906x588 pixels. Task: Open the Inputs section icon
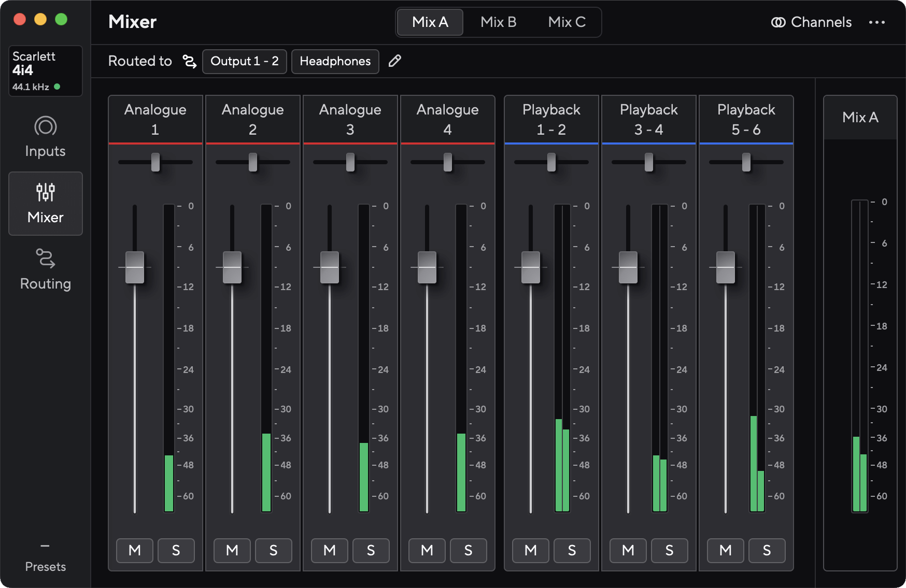[x=46, y=126]
